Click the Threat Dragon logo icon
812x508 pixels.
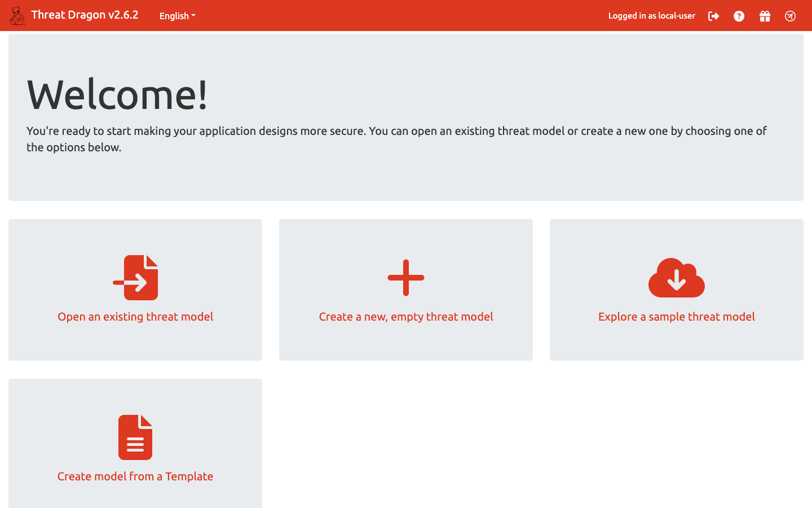pos(17,16)
